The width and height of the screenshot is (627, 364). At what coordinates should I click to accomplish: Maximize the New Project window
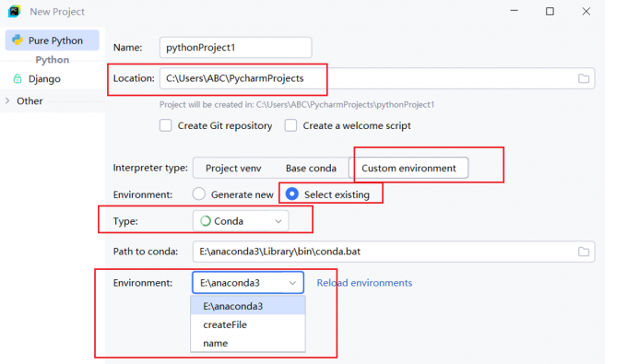tap(550, 11)
